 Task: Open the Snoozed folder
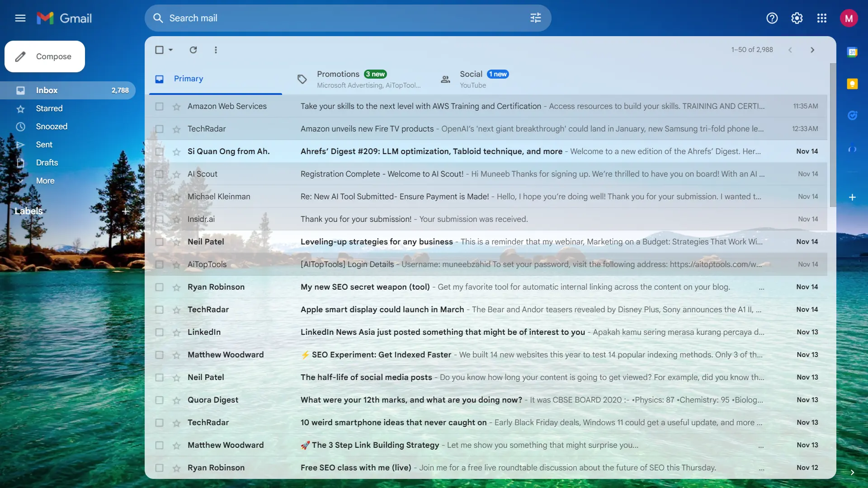click(x=68, y=127)
